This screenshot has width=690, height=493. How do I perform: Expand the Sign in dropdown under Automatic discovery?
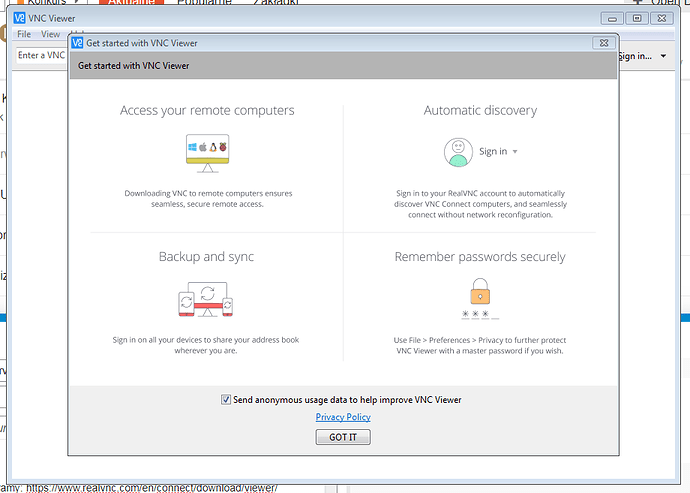515,152
